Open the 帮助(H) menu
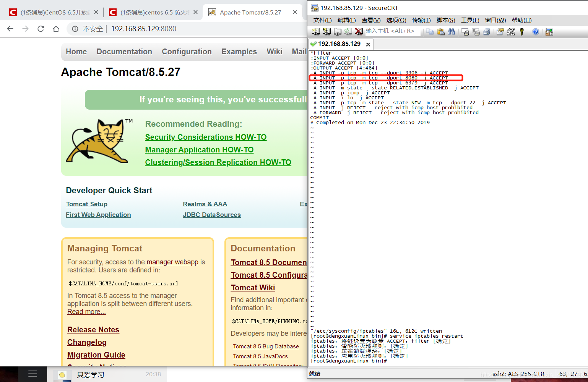Image resolution: width=588 pixels, height=382 pixels. click(521, 20)
